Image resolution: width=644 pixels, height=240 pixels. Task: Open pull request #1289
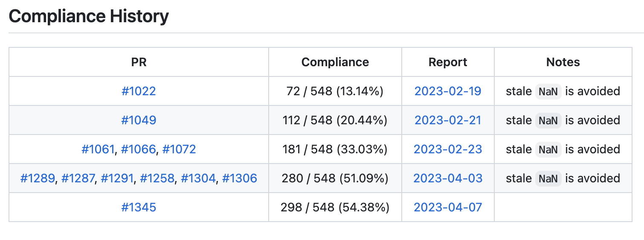click(x=38, y=179)
